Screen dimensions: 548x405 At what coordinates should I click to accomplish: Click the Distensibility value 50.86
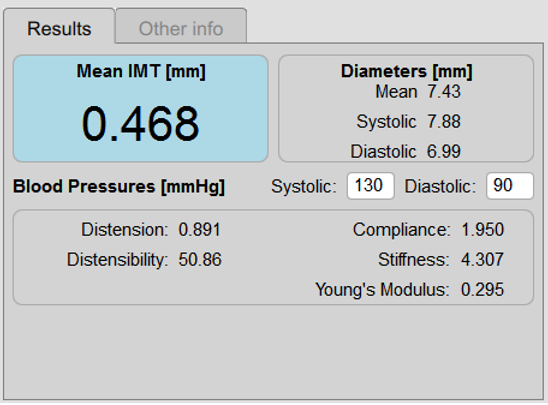tap(200, 260)
